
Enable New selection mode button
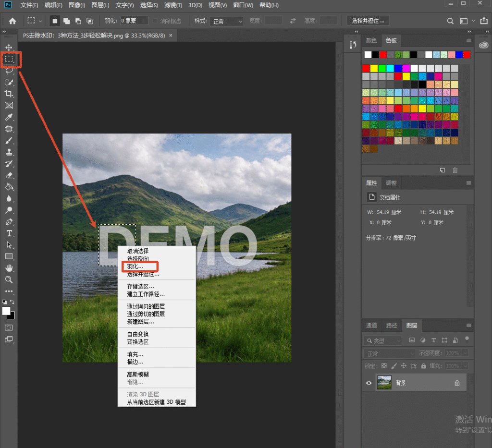click(x=55, y=21)
